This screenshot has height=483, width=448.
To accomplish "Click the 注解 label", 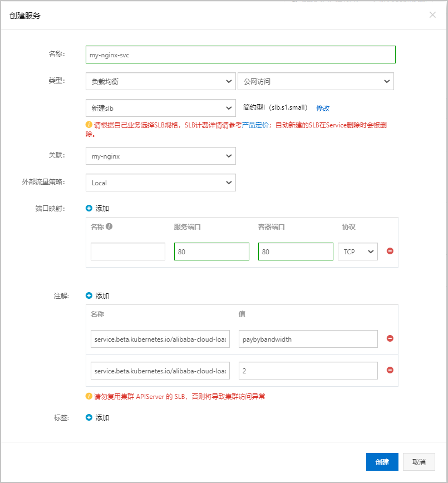I will 61,295.
